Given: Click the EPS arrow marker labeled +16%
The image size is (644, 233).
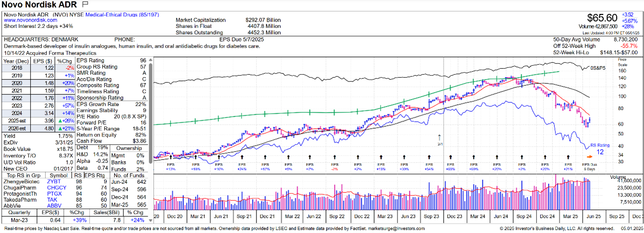Looking at the screenshot, I should click(x=219, y=156).
